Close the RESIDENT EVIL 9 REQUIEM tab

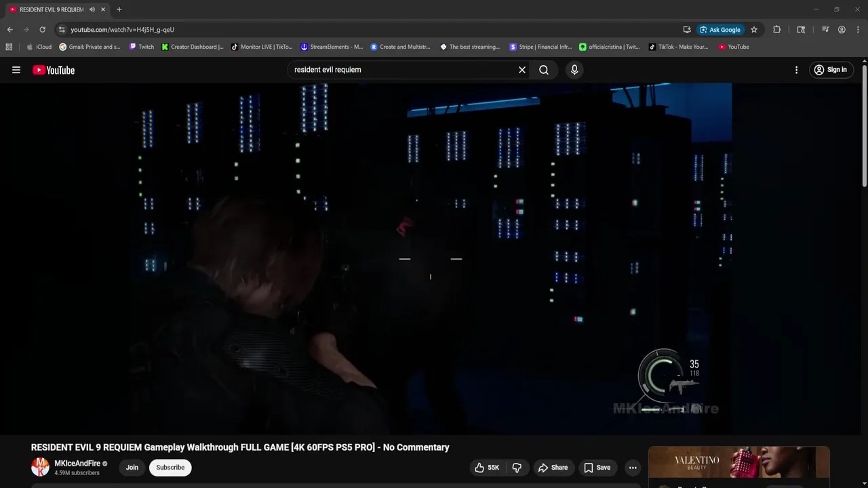pos(103,9)
